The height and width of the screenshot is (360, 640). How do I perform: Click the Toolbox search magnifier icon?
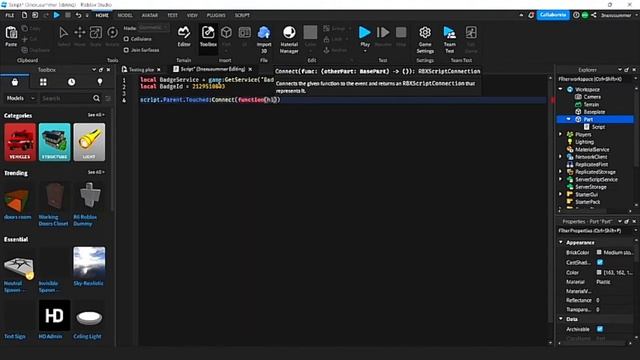pos(96,98)
